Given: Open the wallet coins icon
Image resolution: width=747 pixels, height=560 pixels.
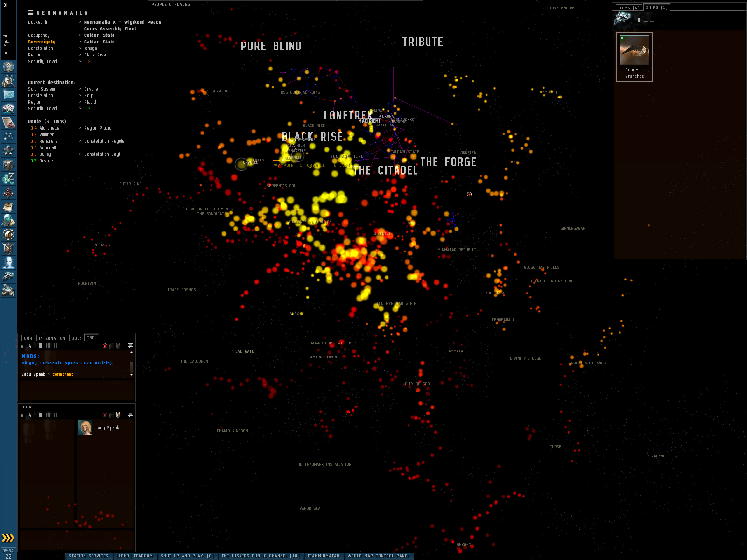Looking at the screenshot, I should pos(8,179).
